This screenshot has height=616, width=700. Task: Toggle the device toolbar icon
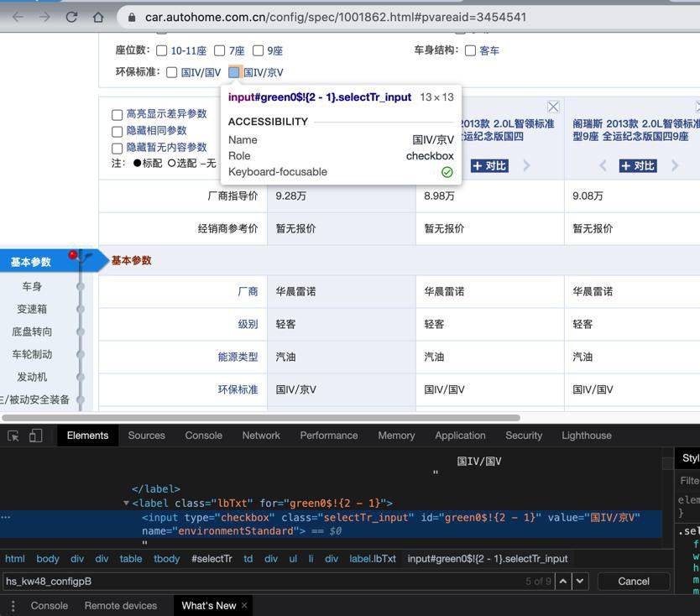pyautogui.click(x=36, y=436)
